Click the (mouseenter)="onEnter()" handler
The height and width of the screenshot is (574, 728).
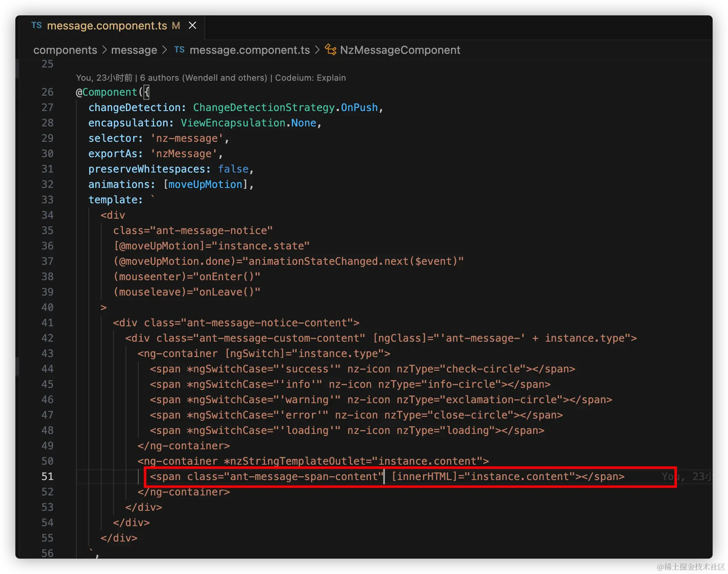[187, 277]
